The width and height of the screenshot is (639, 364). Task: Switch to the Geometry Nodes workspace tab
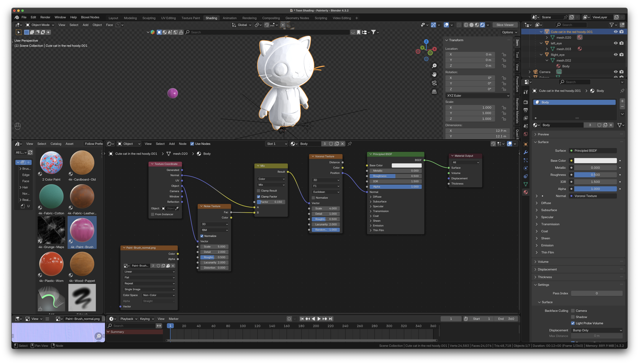[297, 18]
